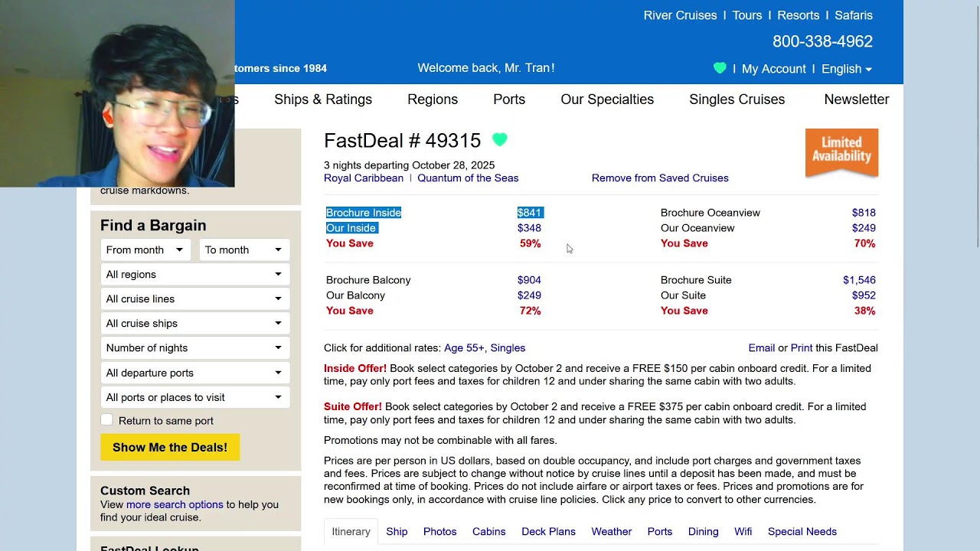Open the From month dropdown
The image size is (980, 551).
pyautogui.click(x=145, y=249)
